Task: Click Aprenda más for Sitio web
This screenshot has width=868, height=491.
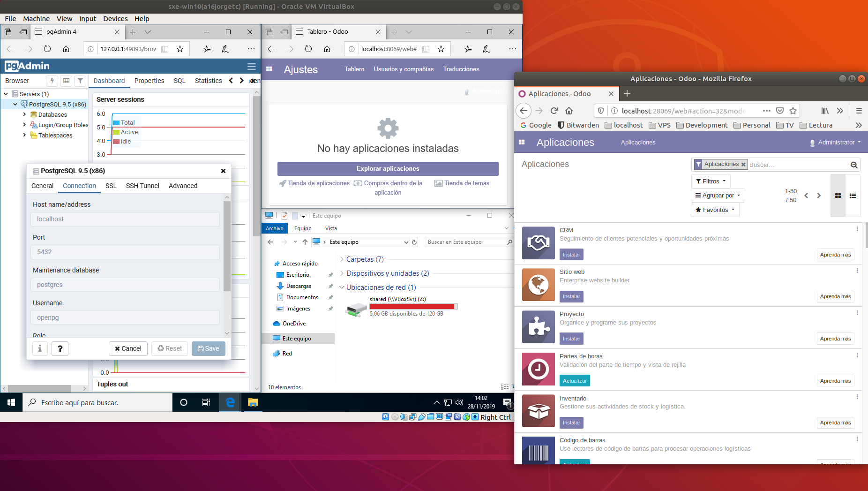Action: [x=835, y=296]
